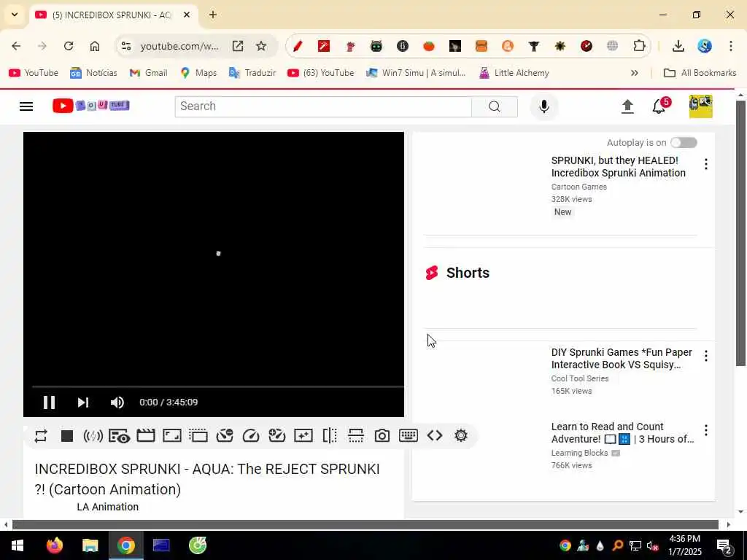Viewport: 747px width, 560px height.
Task: Take a screenshot with the camera icon
Action: (x=382, y=436)
